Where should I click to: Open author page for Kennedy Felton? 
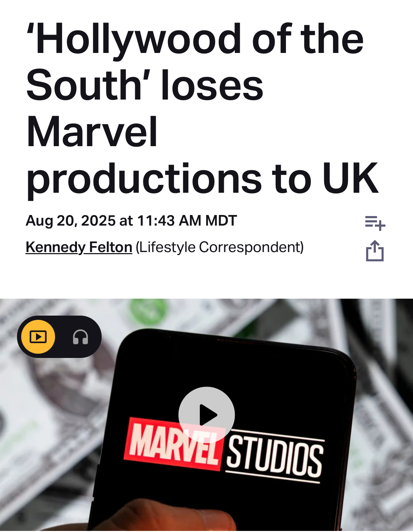(79, 247)
